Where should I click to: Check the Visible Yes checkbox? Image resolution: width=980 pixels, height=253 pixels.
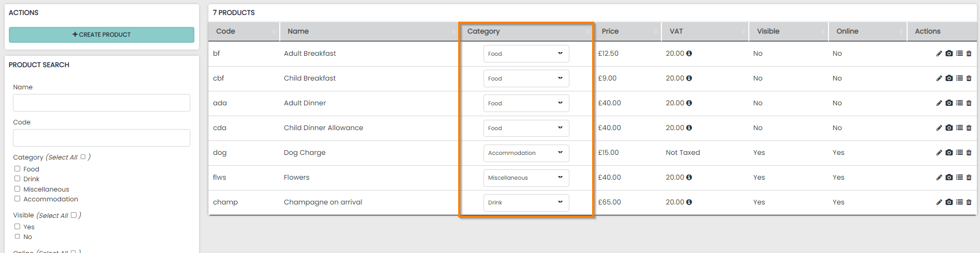click(x=18, y=227)
